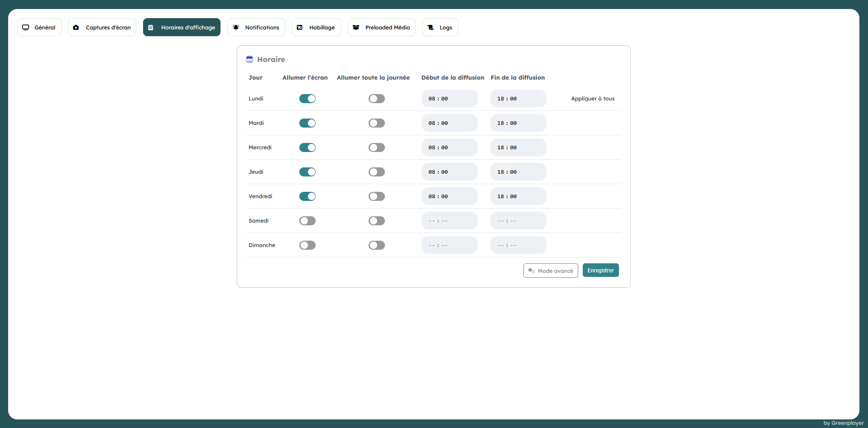Click Jeudi end of broadcast time field
The width and height of the screenshot is (868, 428).
coord(518,172)
